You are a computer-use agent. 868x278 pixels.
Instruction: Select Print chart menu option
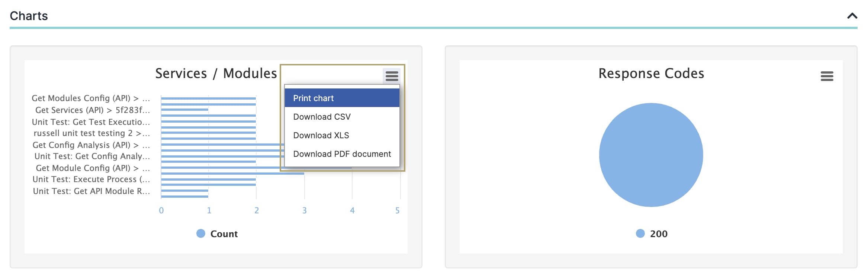point(342,98)
